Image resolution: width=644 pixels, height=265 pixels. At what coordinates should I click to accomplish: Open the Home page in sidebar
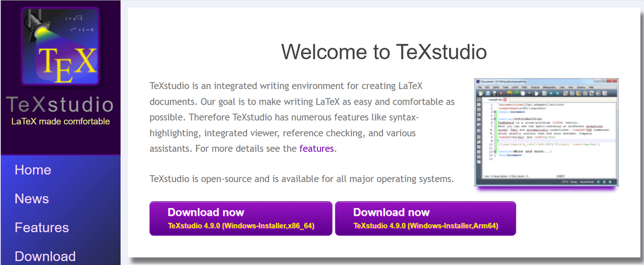tap(33, 170)
